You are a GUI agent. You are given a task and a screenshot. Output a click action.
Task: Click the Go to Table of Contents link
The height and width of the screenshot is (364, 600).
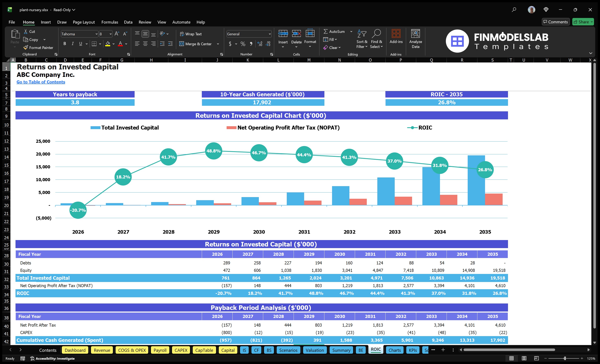[41, 82]
